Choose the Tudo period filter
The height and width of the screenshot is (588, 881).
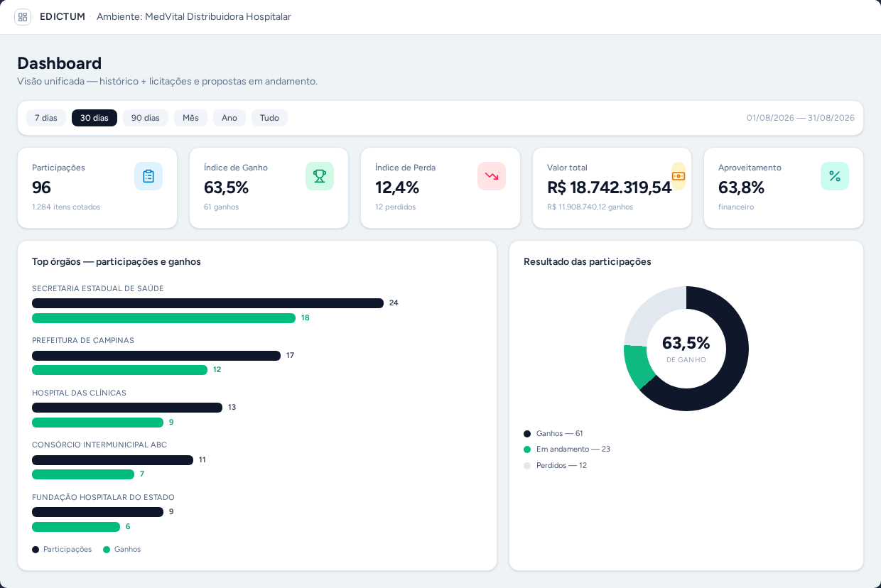pos(269,118)
